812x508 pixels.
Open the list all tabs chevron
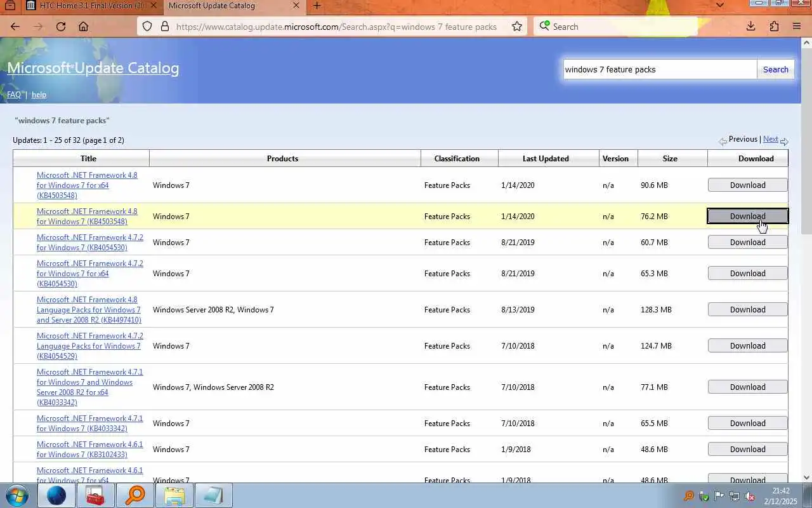click(719, 6)
